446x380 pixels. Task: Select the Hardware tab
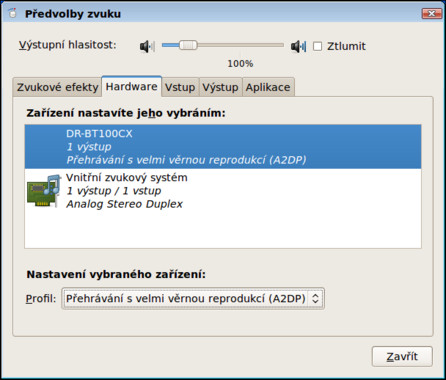pyautogui.click(x=131, y=87)
